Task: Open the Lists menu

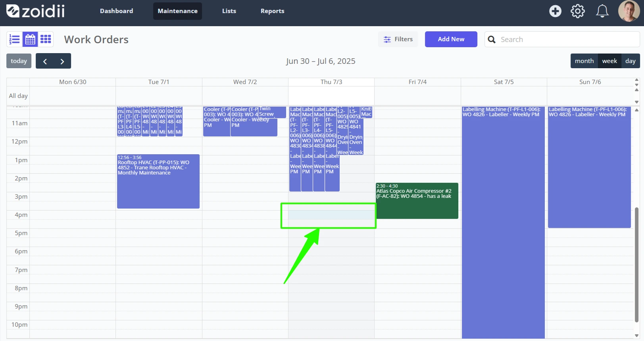Action: (x=229, y=11)
